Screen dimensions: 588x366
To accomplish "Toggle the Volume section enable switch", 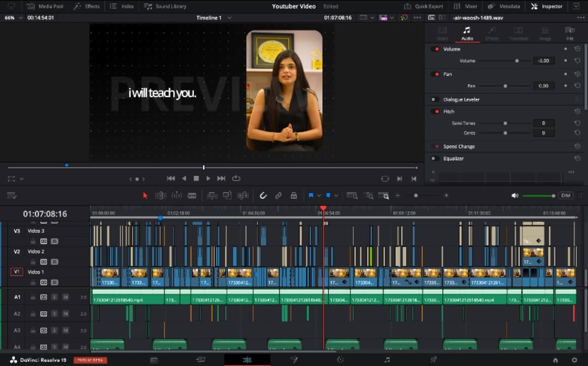I will point(436,49).
